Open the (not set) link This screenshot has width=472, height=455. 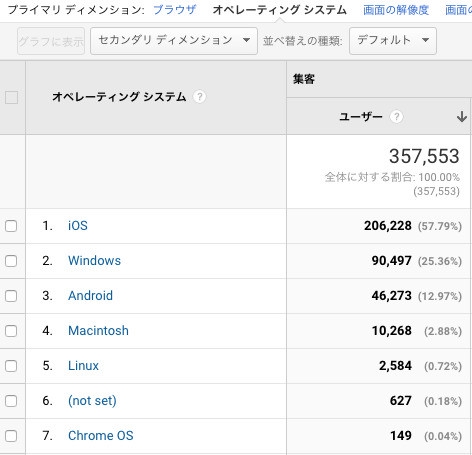click(x=92, y=401)
